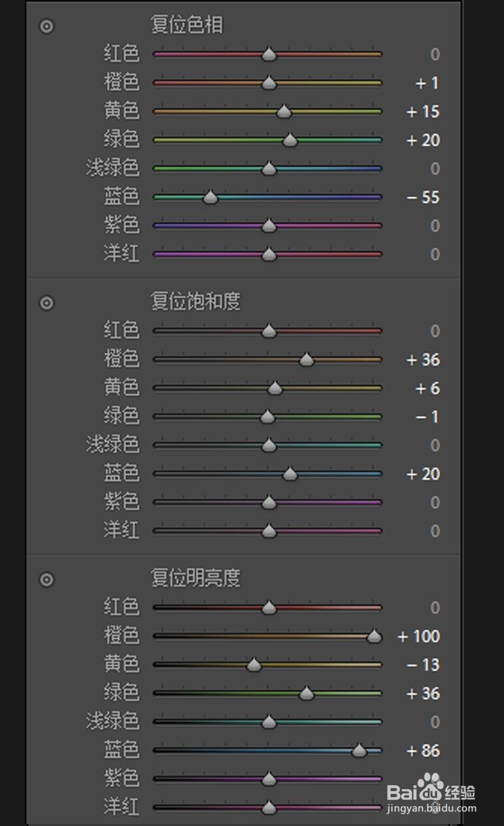Click the luminance 橙色 value field showing +100

(419, 636)
